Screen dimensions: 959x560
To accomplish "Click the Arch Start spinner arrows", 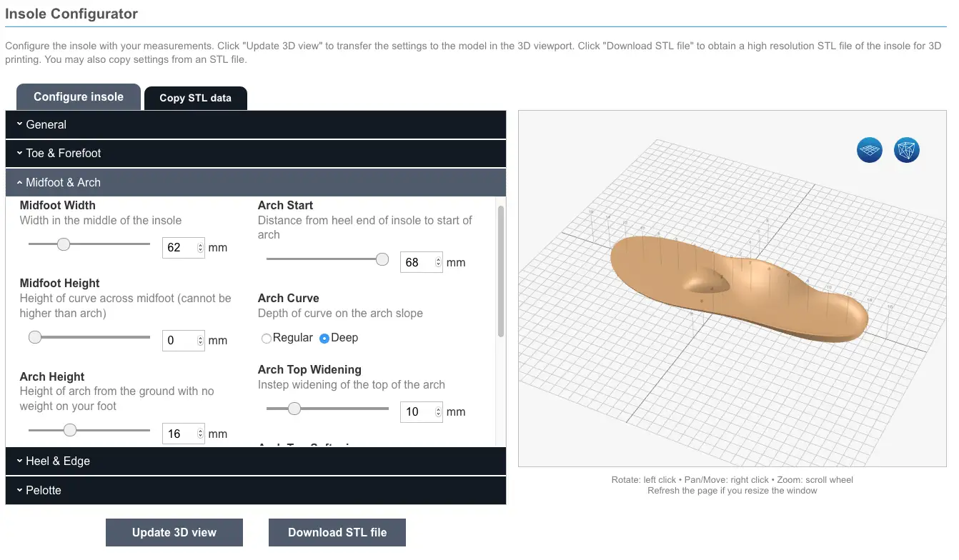I will (x=438, y=263).
